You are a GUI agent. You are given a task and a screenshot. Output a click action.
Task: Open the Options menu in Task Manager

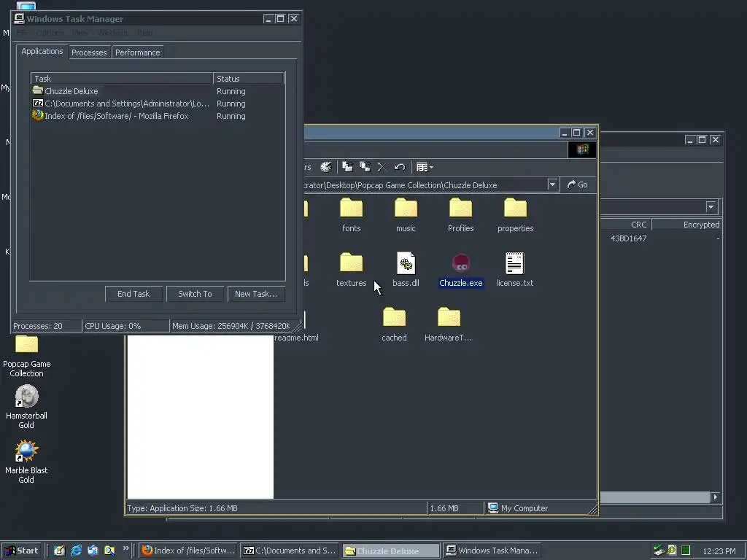click(x=50, y=32)
